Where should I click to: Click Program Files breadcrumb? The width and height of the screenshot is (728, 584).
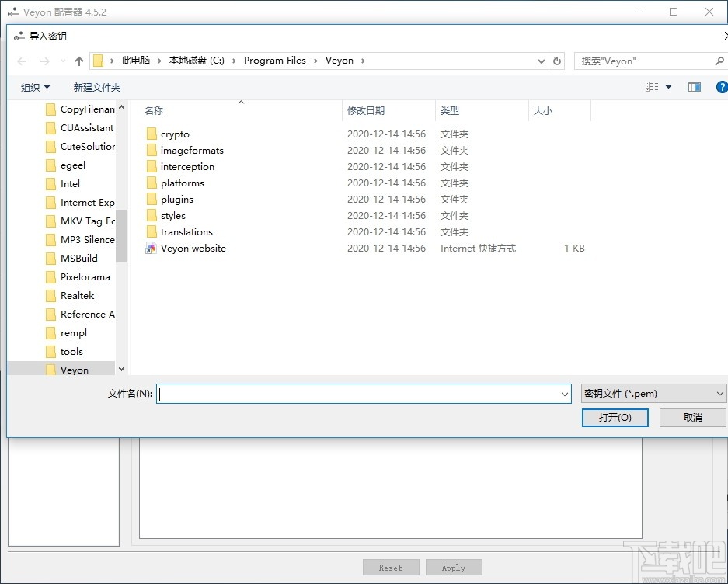[275, 61]
